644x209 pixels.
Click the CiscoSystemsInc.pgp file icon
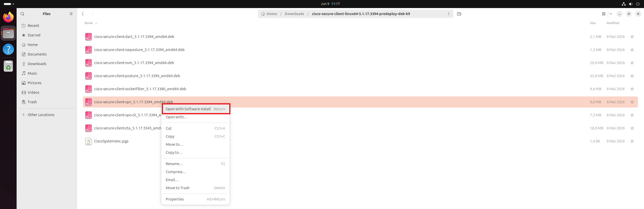point(89,141)
